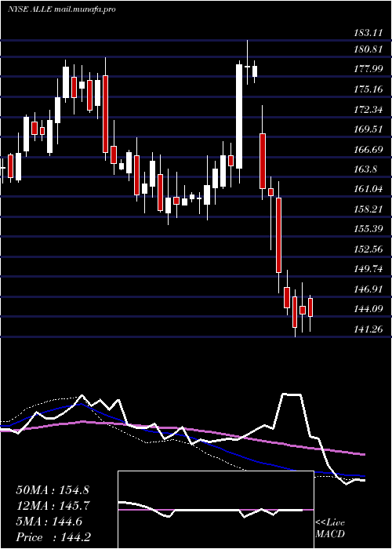Click the 149.74 price level text
The width and height of the screenshot is (392, 549).
pyautogui.click(x=368, y=269)
